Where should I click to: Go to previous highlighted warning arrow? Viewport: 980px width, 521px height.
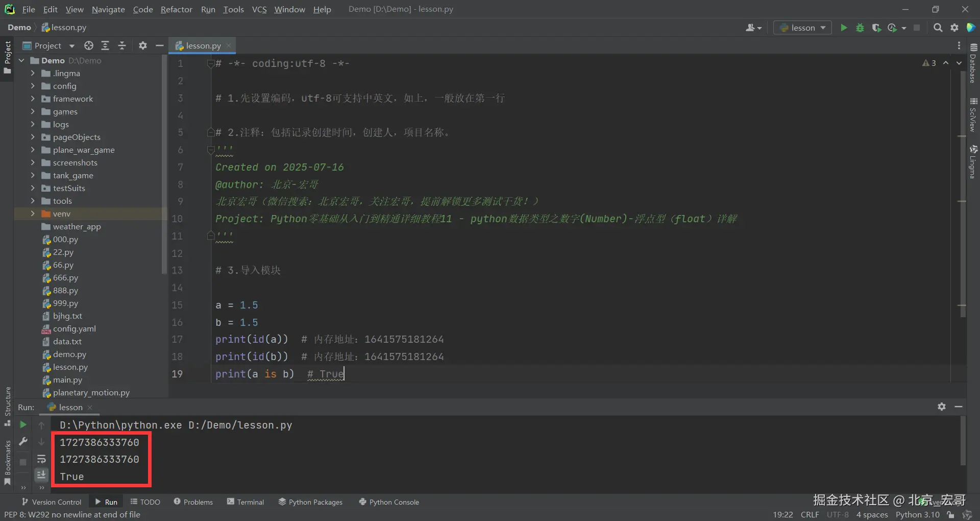[x=946, y=63]
